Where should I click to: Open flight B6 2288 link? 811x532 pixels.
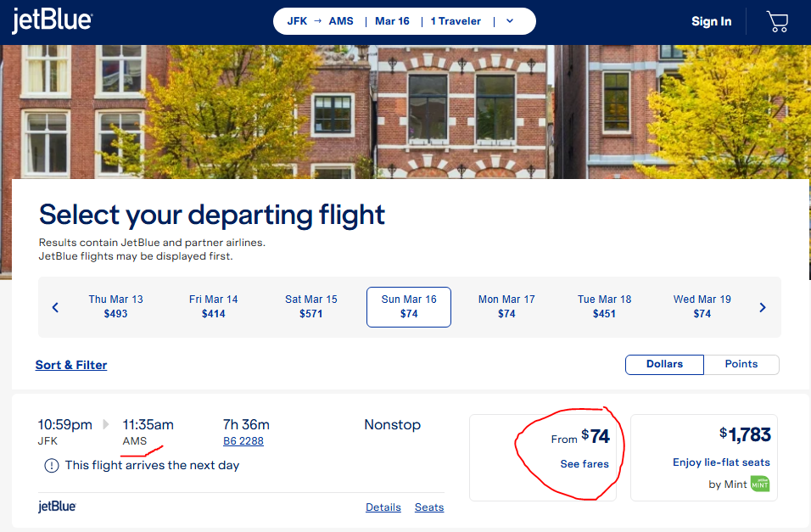243,441
